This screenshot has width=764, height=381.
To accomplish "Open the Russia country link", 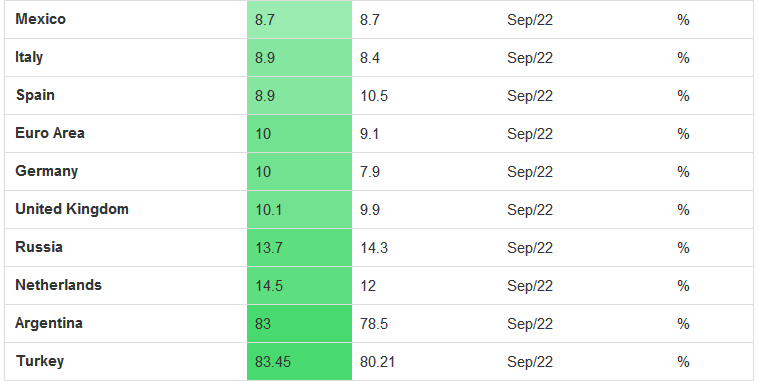I will tap(39, 248).
